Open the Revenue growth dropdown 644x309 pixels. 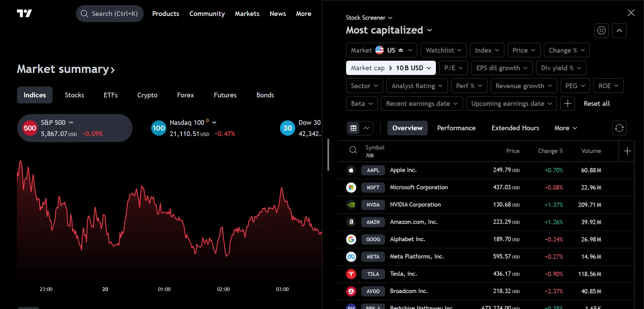(x=524, y=86)
